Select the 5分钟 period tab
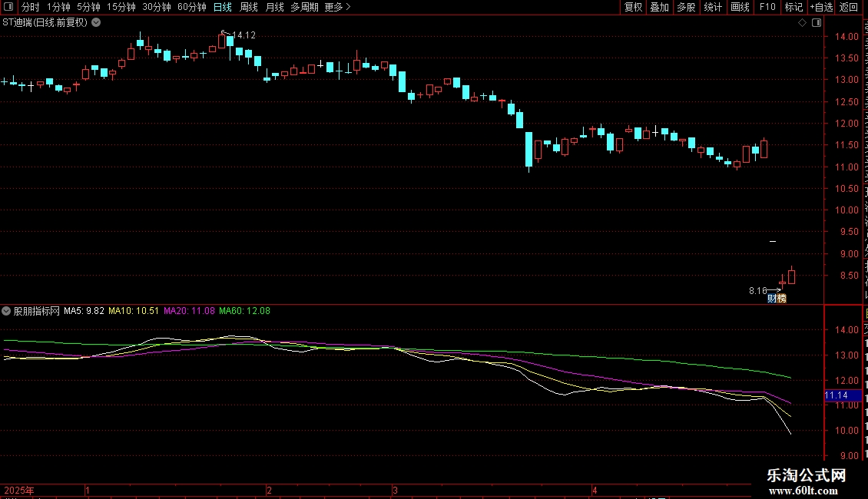Screen dimensions: 868x499 88,7
